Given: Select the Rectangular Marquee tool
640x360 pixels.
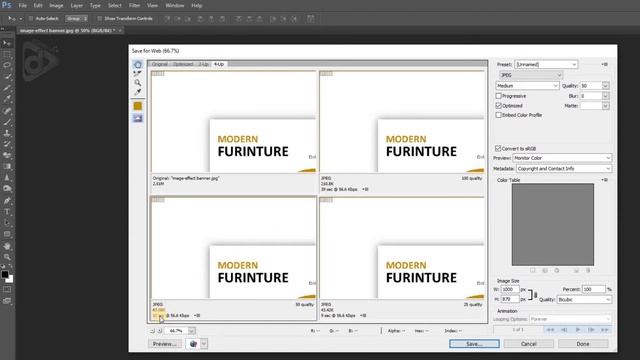Looking at the screenshot, I should click(7, 54).
